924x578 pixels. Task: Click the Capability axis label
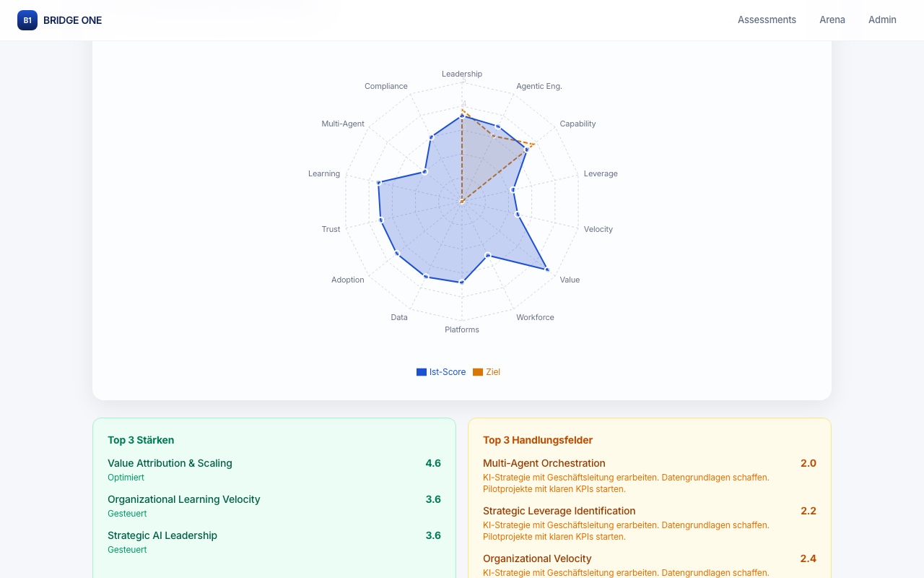(x=577, y=124)
